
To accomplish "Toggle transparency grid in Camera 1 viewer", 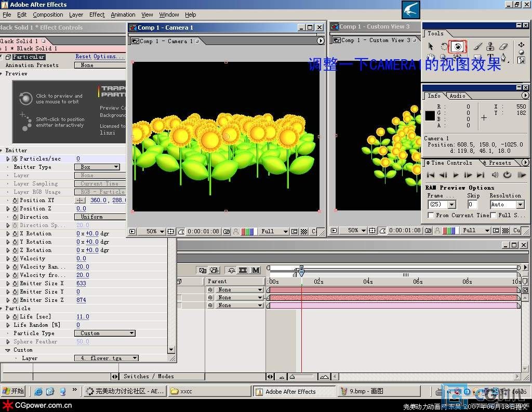I will [304, 231].
